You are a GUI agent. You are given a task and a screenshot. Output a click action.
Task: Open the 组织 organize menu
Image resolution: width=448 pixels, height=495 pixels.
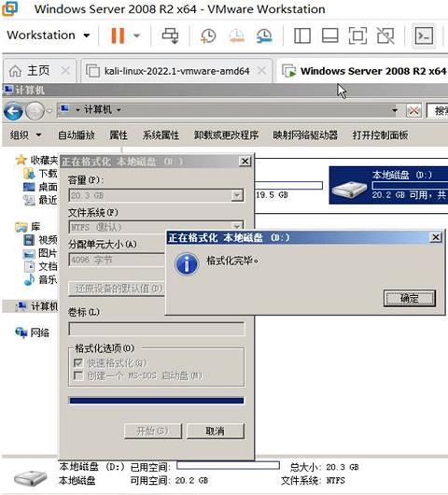(25, 135)
